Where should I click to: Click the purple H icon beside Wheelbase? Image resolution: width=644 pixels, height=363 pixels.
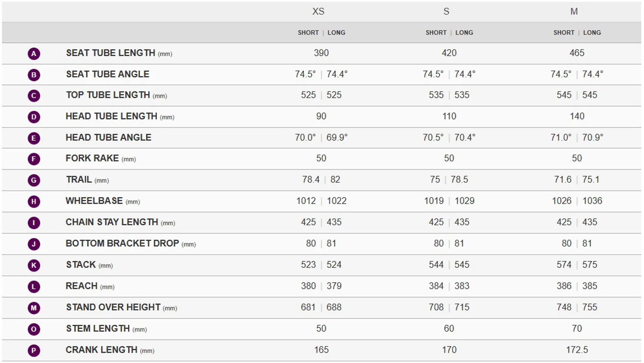point(34,201)
